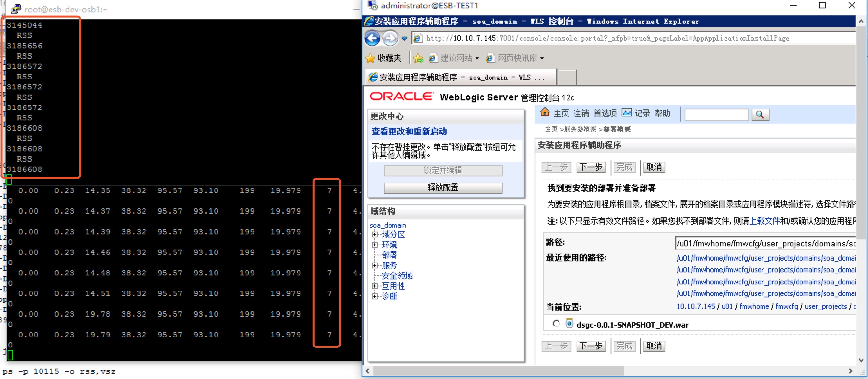Click the remote desktop window title icon
This screenshot has width=868, height=379.
click(372, 5)
